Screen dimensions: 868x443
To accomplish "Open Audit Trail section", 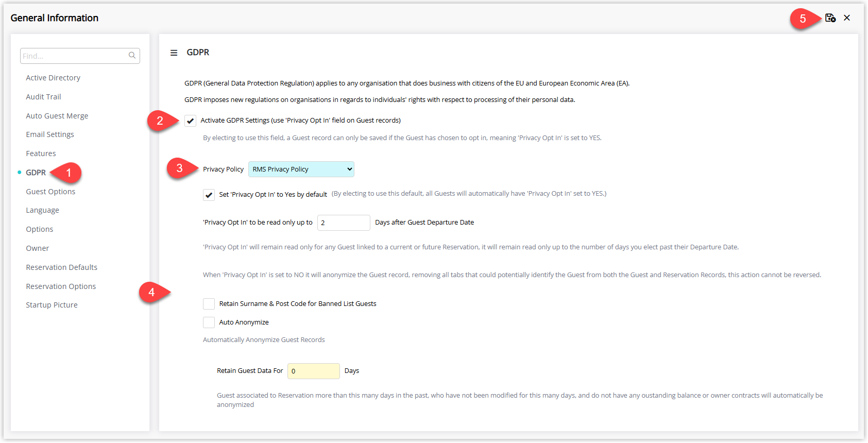I will point(43,97).
